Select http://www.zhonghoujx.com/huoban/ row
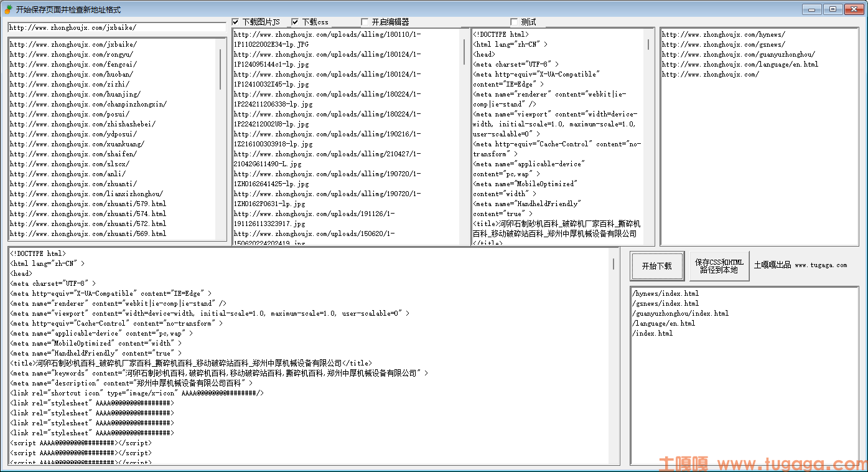868x472 pixels. tap(72, 74)
